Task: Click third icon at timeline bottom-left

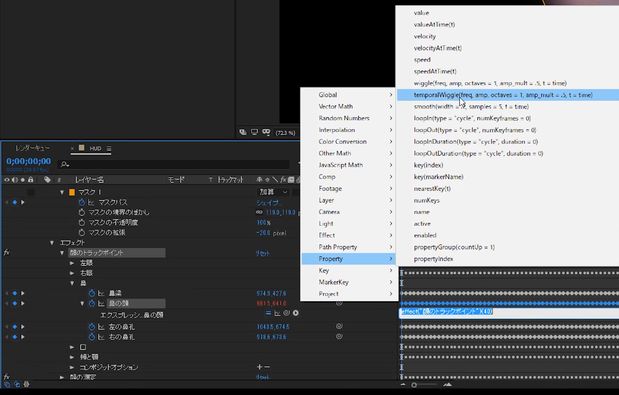Action: click(26, 384)
